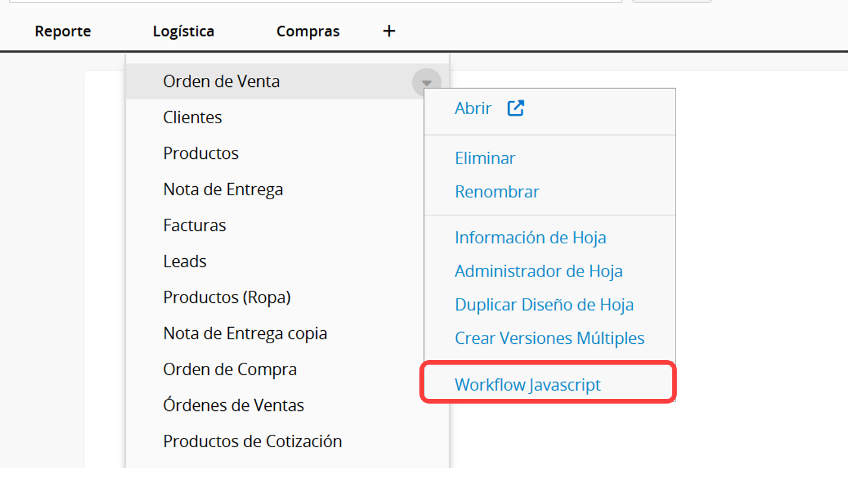Select the Leads sheet
Screen dimensions: 868x486
(x=185, y=261)
